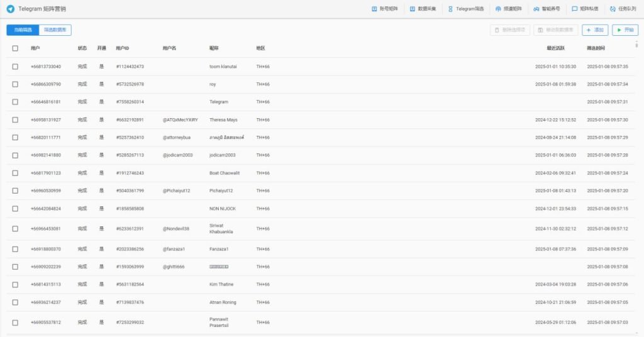Open 任务队列 task queue icon

[613, 9]
